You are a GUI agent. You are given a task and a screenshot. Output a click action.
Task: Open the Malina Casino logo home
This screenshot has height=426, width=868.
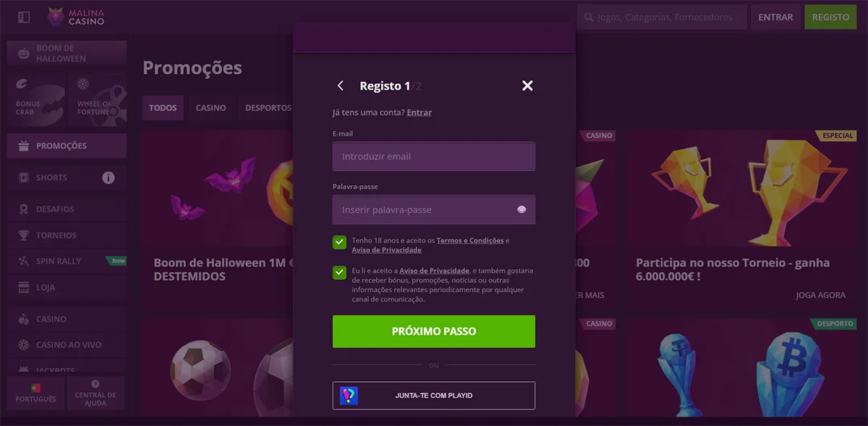[76, 17]
